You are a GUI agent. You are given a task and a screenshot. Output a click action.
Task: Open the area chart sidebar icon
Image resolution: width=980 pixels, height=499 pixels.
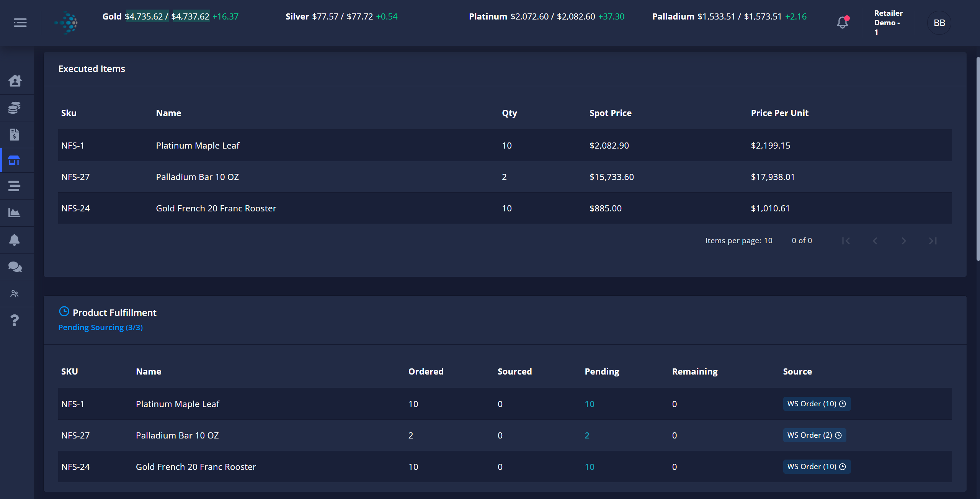(x=14, y=213)
